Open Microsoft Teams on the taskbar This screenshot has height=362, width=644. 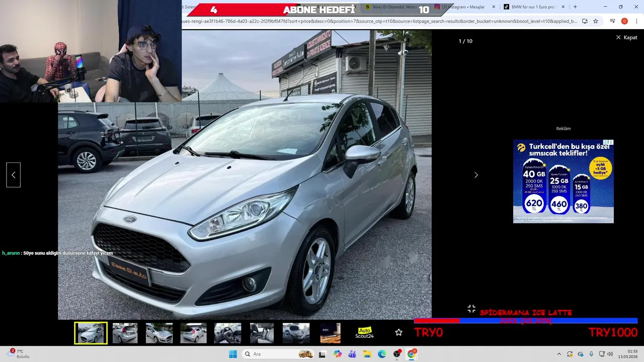click(352, 354)
